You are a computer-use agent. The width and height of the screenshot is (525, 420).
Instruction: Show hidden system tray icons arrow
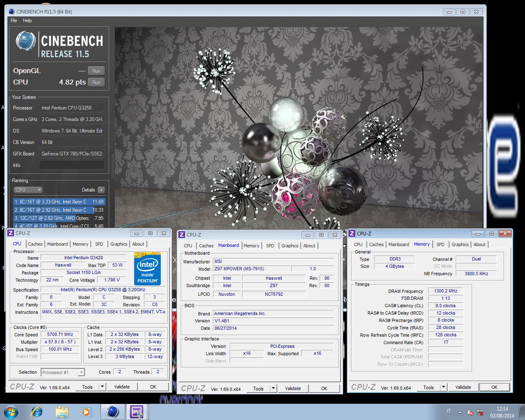click(x=460, y=412)
